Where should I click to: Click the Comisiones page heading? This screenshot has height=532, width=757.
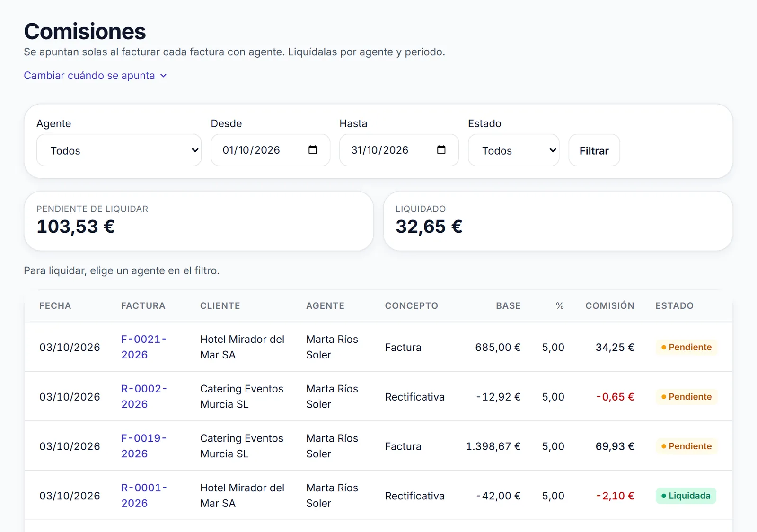pos(85,32)
